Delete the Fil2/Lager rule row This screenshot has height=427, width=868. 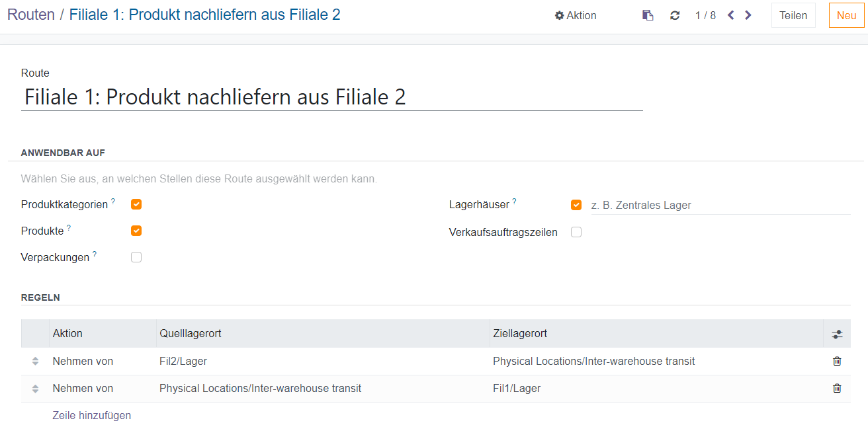[x=837, y=361]
